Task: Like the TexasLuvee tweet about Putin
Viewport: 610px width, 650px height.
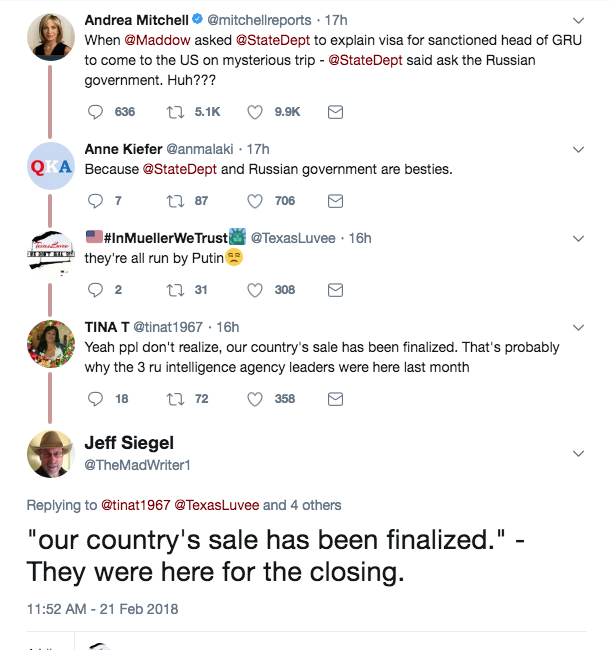Action: [x=254, y=290]
